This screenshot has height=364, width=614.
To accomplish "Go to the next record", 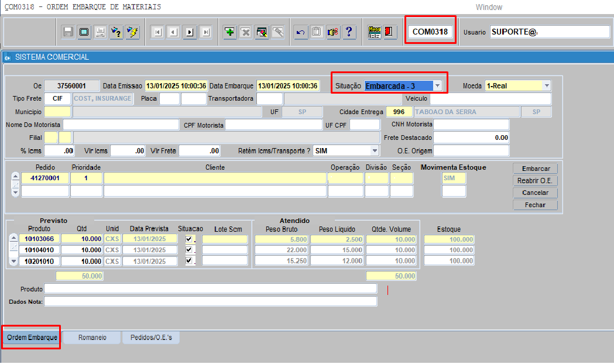I will point(190,32).
